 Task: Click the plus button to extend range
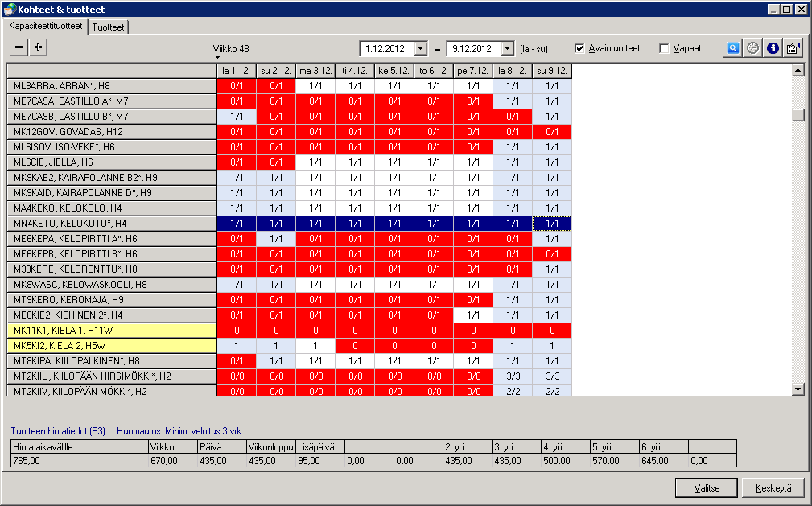[38, 47]
